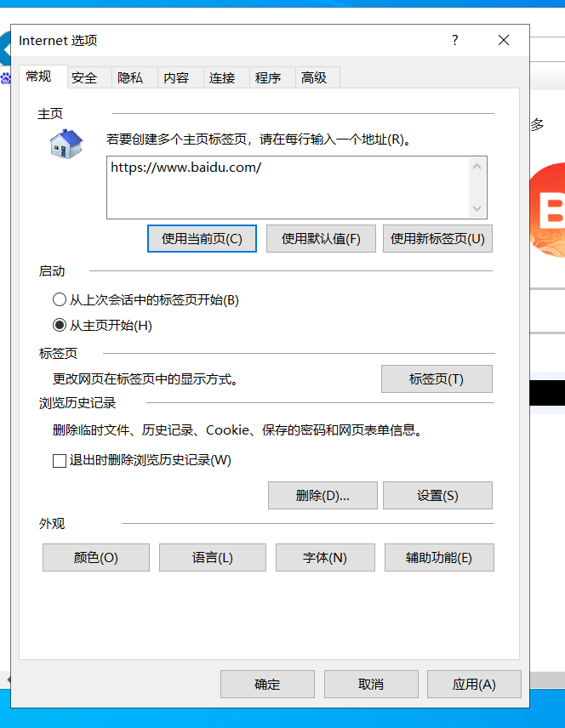The width and height of the screenshot is (565, 728).
Task: Click the 使用默认值(F) button
Action: pos(321,239)
